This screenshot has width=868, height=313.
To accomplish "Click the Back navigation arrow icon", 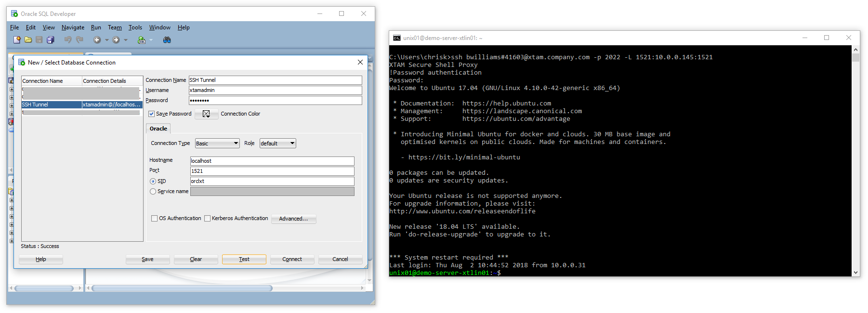I will click(x=97, y=40).
